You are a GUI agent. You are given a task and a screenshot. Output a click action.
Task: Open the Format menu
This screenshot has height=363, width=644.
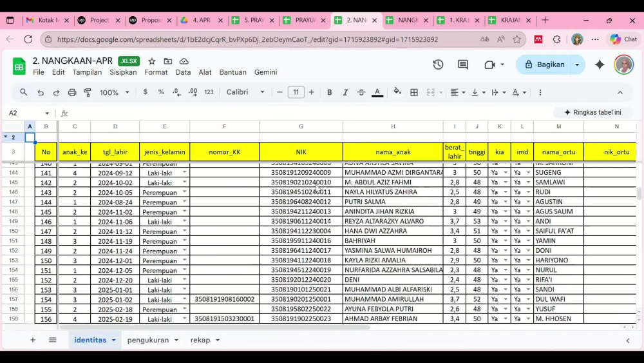coord(156,72)
